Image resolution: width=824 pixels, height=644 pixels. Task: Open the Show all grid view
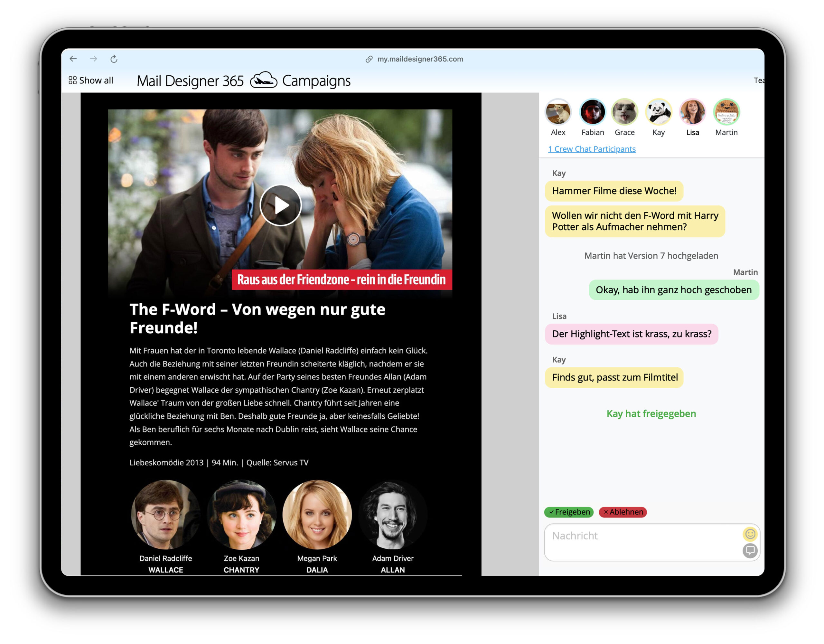coord(91,80)
